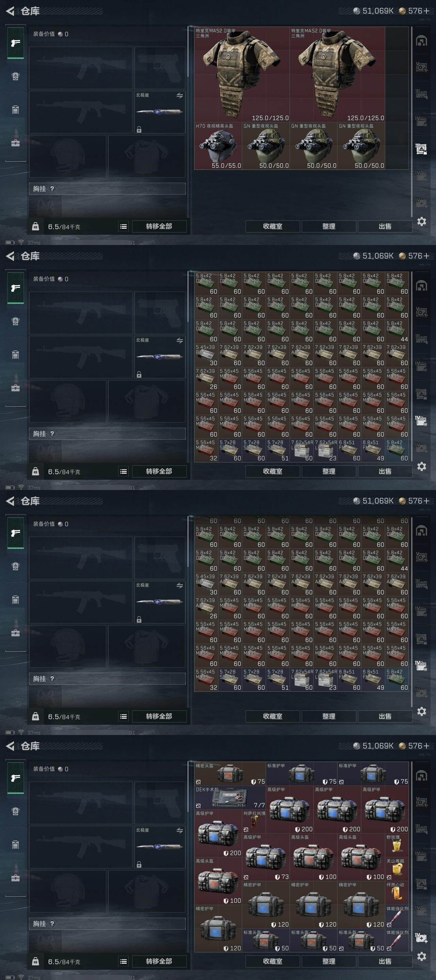436x980 pixels.
Task: Click the 野玫瑰 cocktail item
Action: tap(397, 845)
